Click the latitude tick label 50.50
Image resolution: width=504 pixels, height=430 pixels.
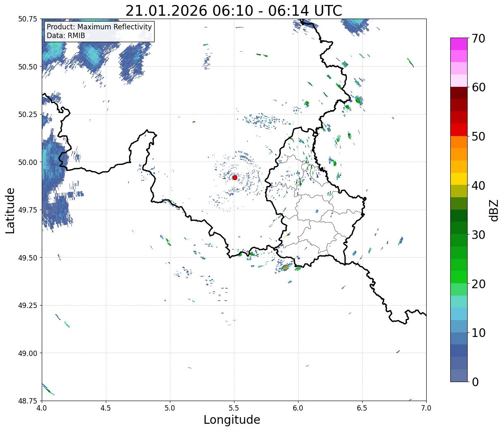(x=28, y=67)
